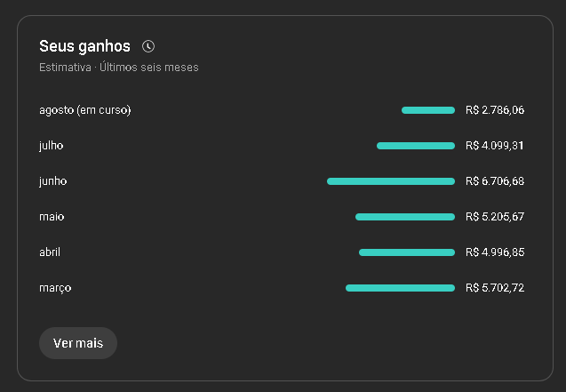Click the teal bar for julho
The image size is (566, 392).
[x=415, y=146]
